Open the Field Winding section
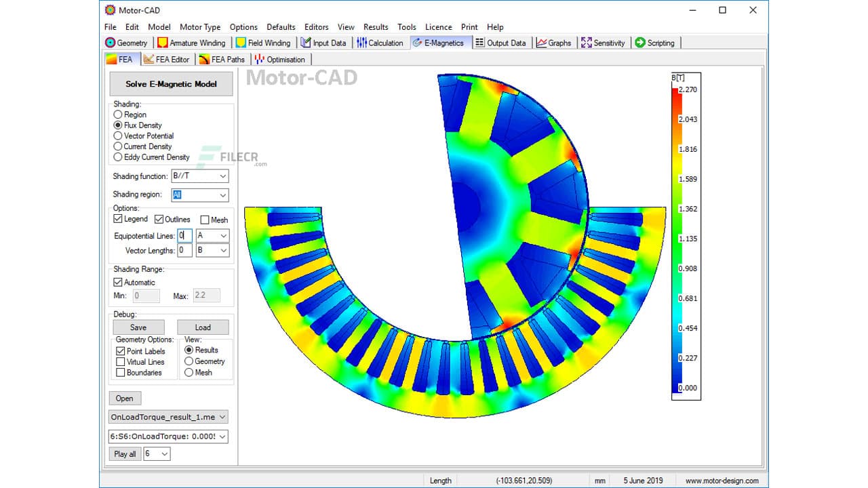The width and height of the screenshot is (868, 488). (241, 42)
